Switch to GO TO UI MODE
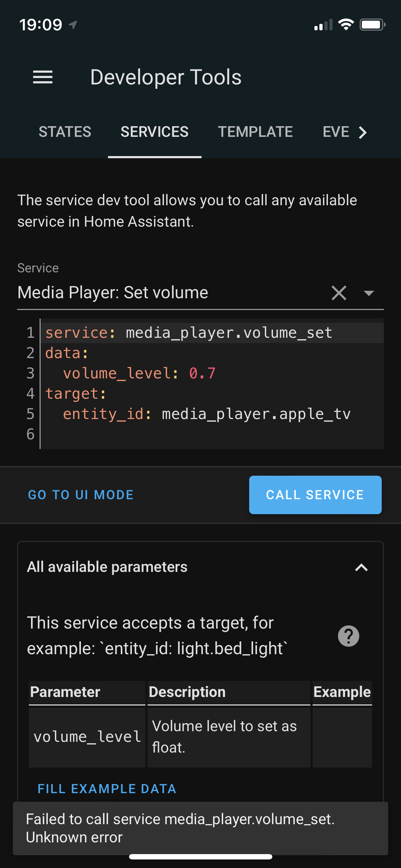 tap(81, 495)
